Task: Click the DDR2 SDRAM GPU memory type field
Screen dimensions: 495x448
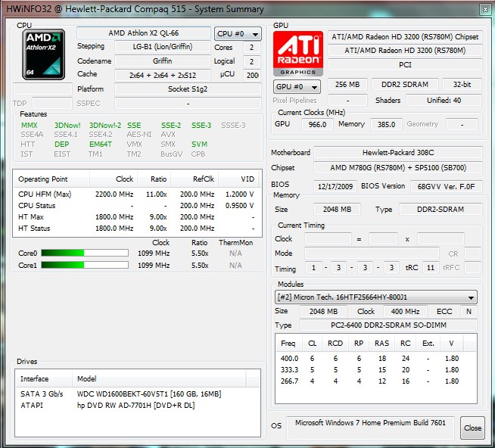Action: (x=405, y=84)
